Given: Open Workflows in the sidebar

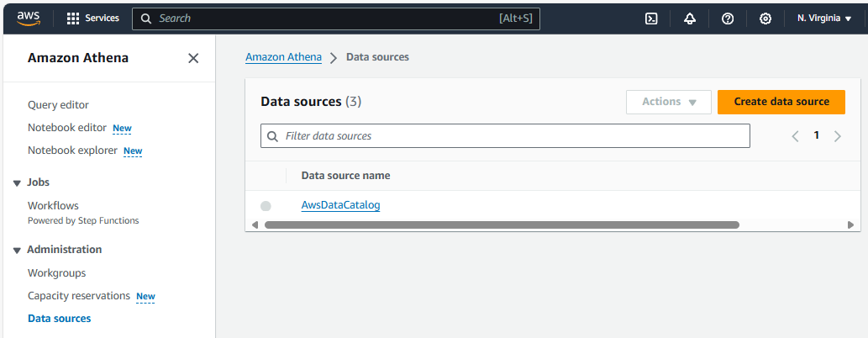Looking at the screenshot, I should coord(53,205).
